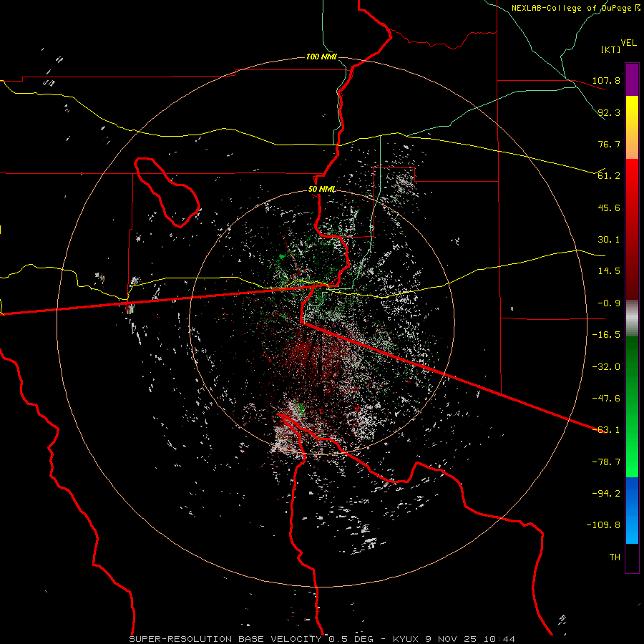Click the 61.2 velocity scale value

(609, 176)
